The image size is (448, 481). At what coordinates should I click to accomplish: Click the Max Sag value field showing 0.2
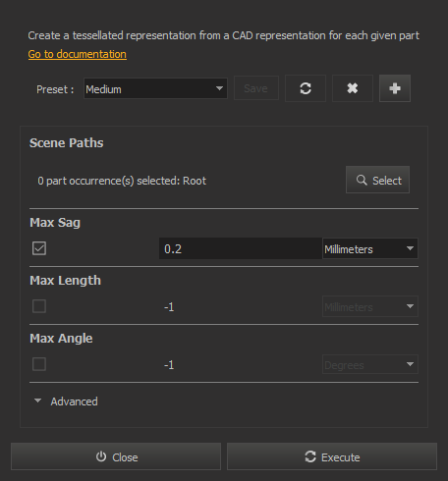point(241,248)
